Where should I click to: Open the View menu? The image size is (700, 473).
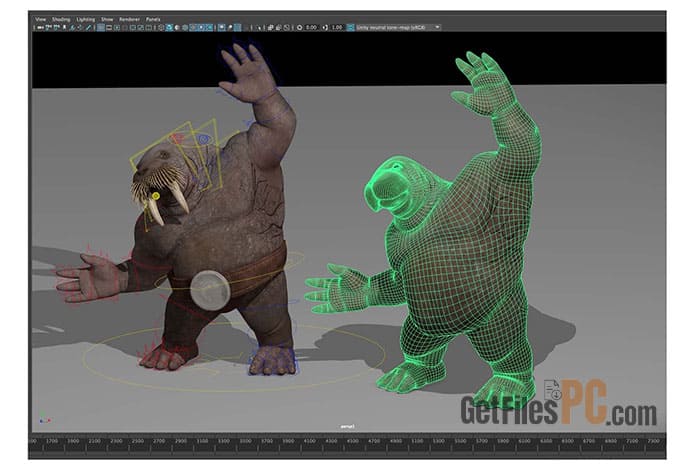click(41, 20)
